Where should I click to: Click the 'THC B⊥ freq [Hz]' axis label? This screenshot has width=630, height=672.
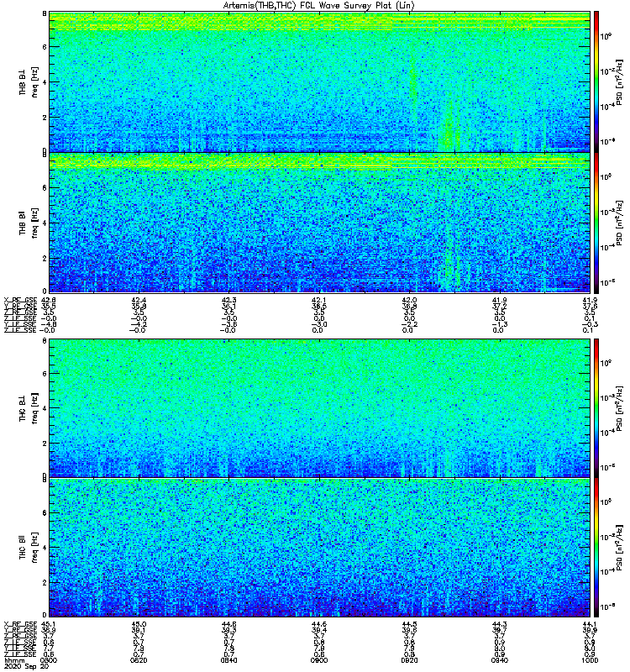[x=29, y=408]
